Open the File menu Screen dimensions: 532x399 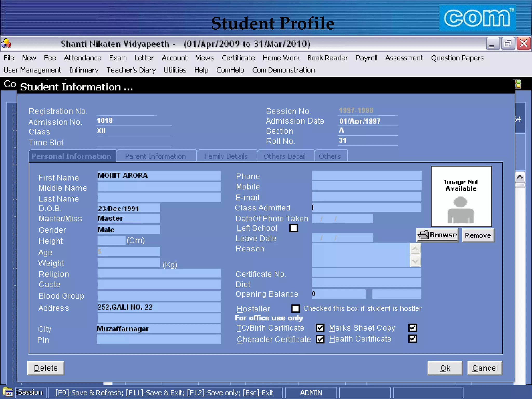pos(9,58)
